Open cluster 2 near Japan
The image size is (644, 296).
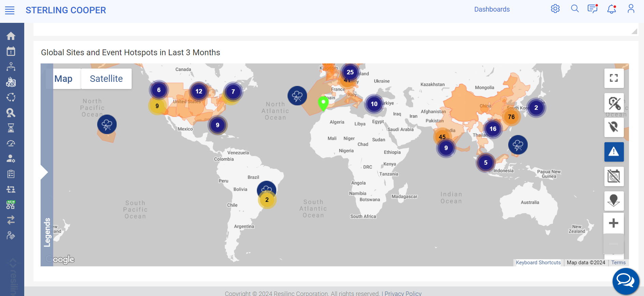pyautogui.click(x=536, y=107)
